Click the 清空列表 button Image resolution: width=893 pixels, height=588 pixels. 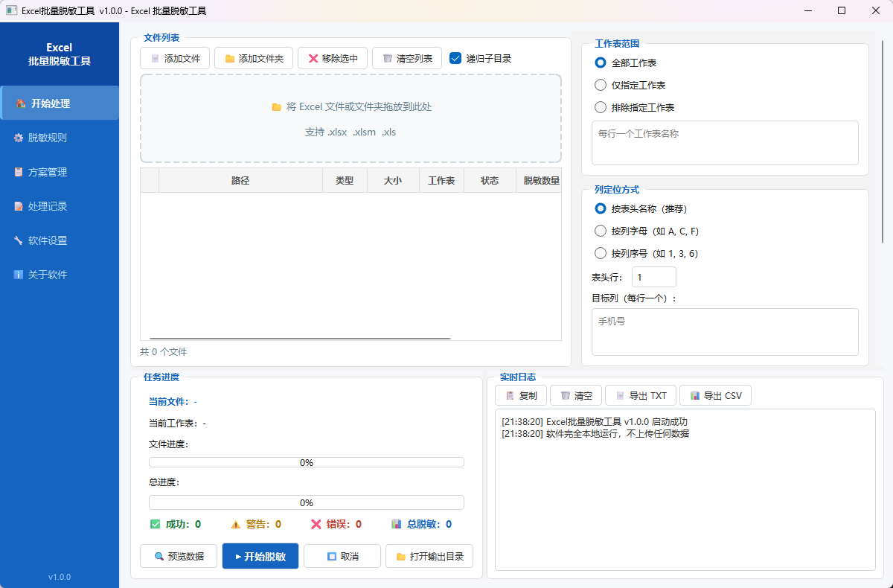[x=407, y=59]
